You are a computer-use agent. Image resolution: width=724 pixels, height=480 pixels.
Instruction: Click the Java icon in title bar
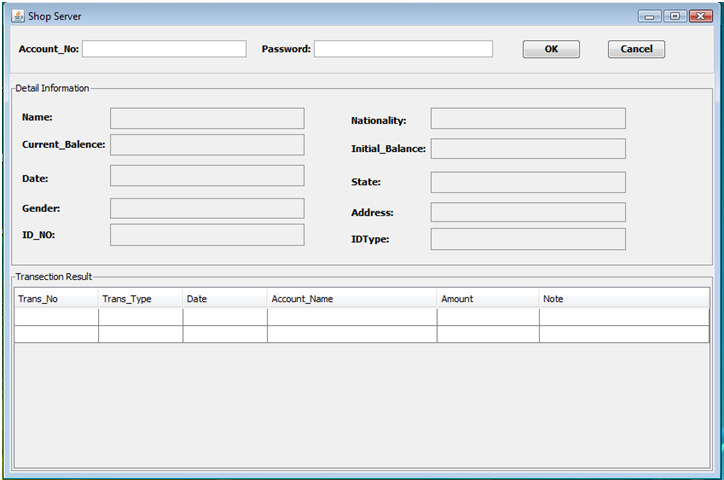[17, 16]
